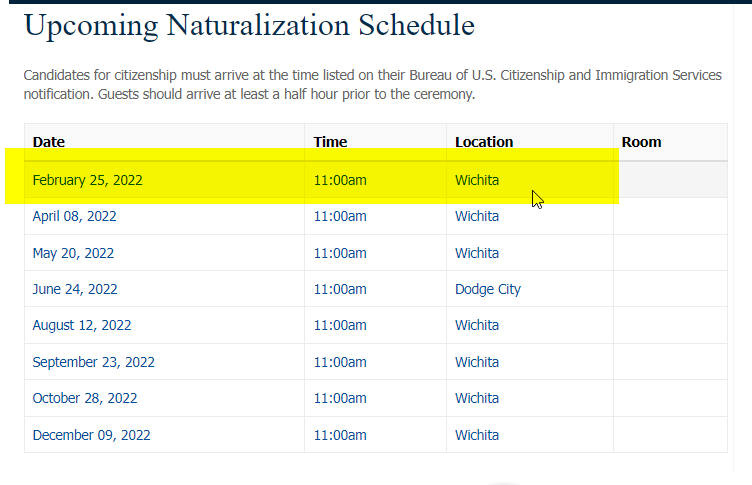Viewport: 752px width, 485px height.
Task: Click the 11:00am time for June 24
Action: 340,289
